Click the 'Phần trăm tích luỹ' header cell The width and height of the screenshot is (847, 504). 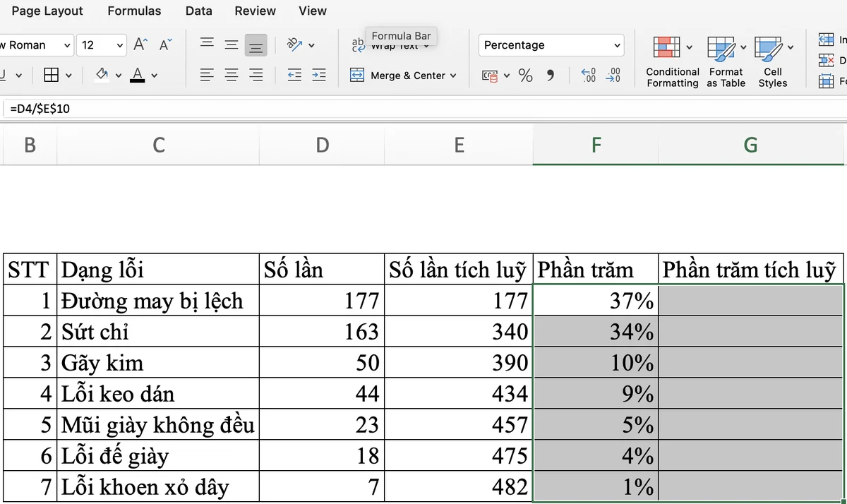pyautogui.click(x=751, y=269)
